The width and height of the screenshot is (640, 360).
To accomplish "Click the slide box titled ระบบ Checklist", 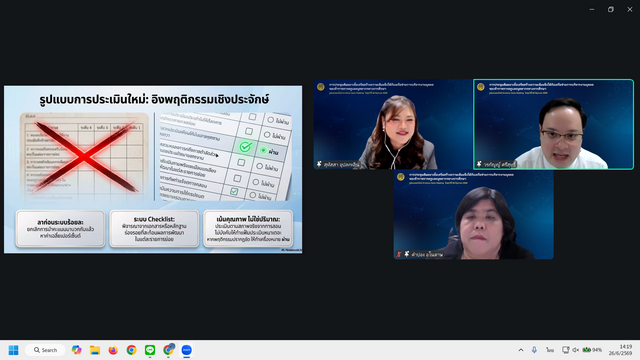I will pyautogui.click(x=154, y=229).
